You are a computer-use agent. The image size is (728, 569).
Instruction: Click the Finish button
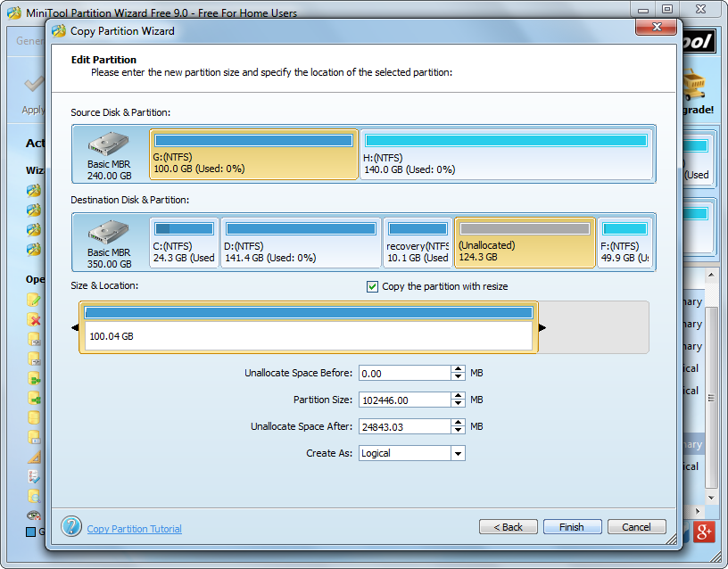(572, 527)
